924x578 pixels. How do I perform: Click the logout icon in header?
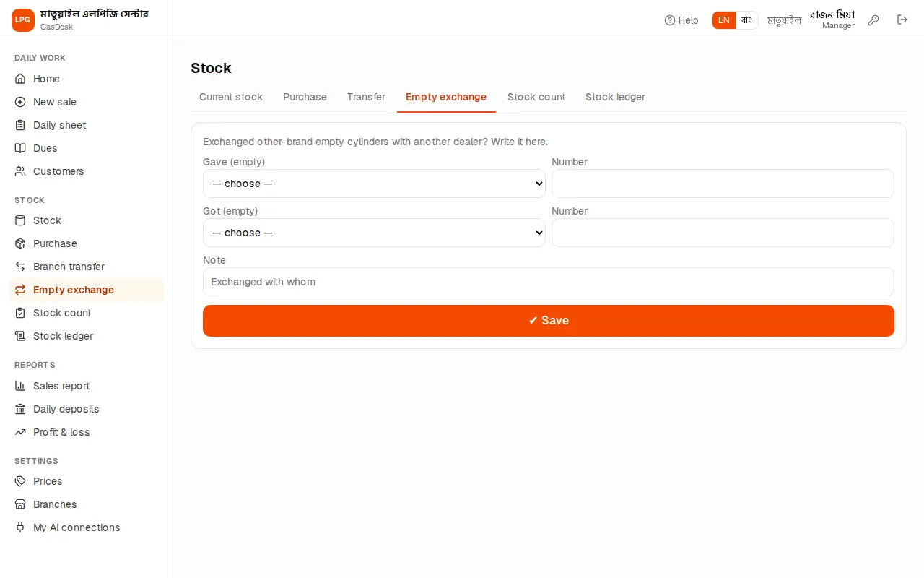click(x=902, y=20)
